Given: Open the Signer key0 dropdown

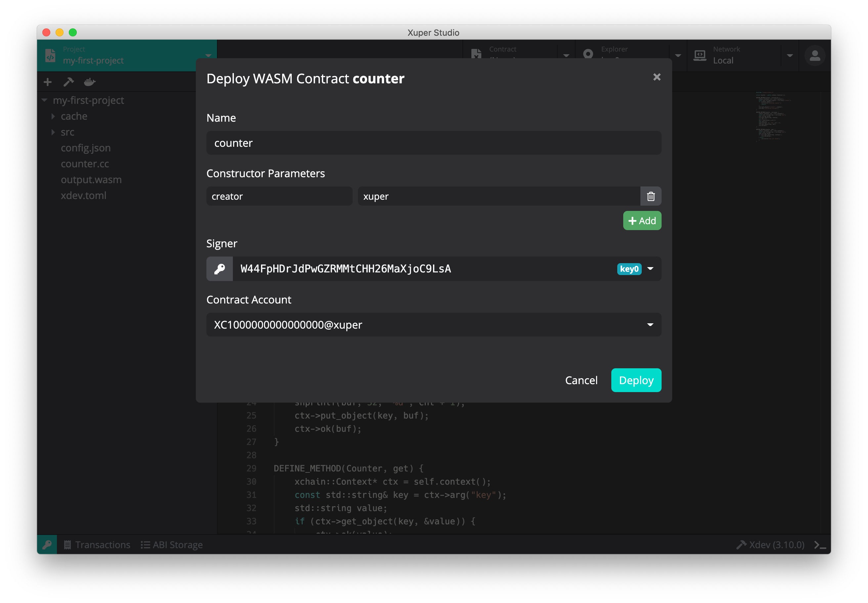Looking at the screenshot, I should point(650,269).
